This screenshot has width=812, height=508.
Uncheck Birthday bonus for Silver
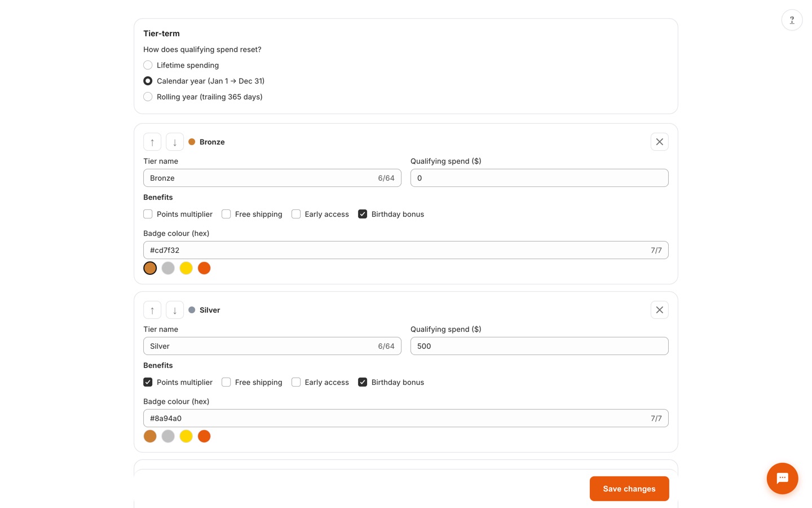tap(363, 382)
